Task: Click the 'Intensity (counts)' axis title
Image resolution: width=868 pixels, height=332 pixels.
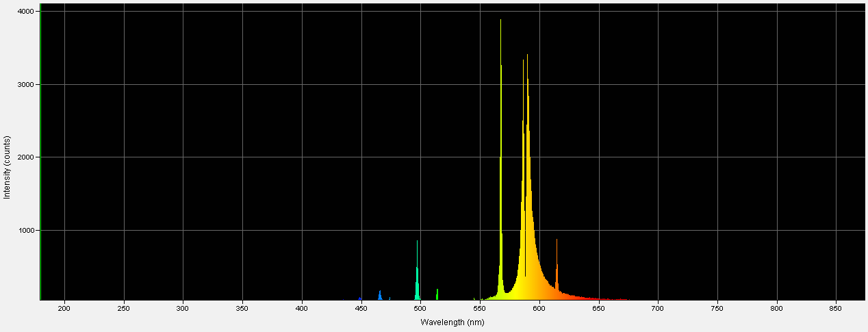Action: coord(7,167)
